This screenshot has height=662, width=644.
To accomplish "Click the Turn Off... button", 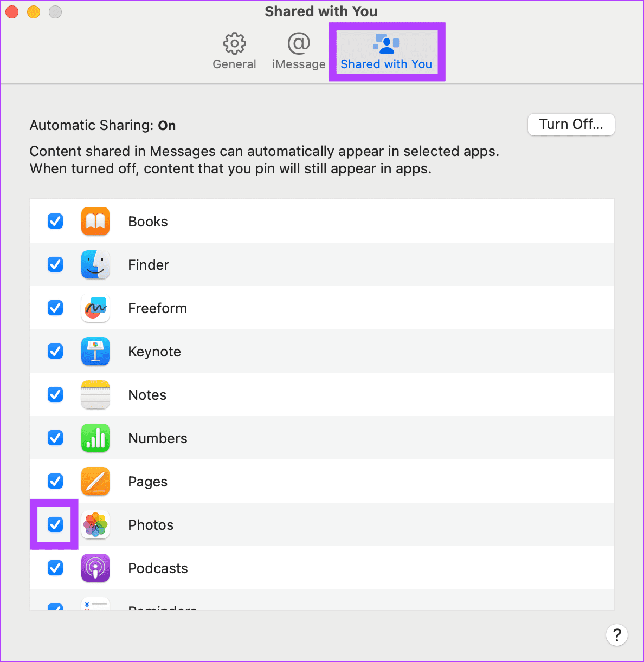I will 571,125.
